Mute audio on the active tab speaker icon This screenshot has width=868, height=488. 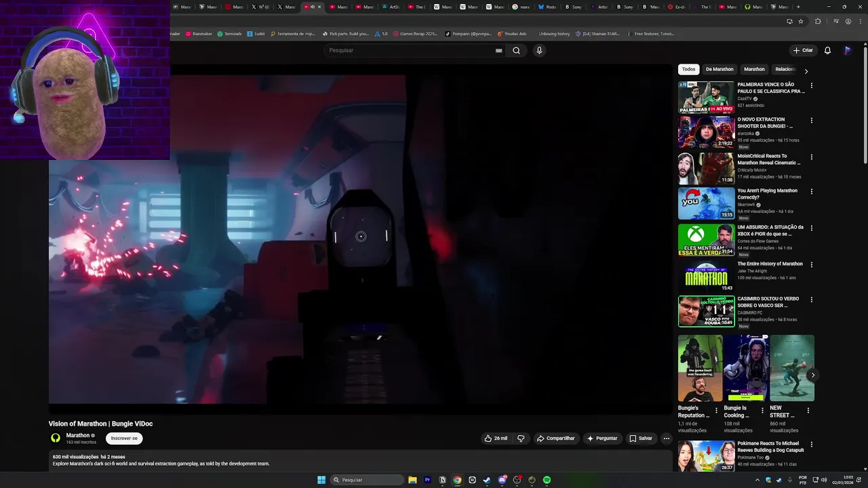[x=313, y=7]
